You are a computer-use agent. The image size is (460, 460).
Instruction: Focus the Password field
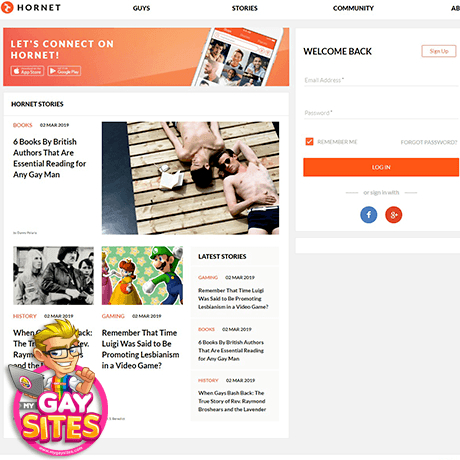tap(381, 113)
